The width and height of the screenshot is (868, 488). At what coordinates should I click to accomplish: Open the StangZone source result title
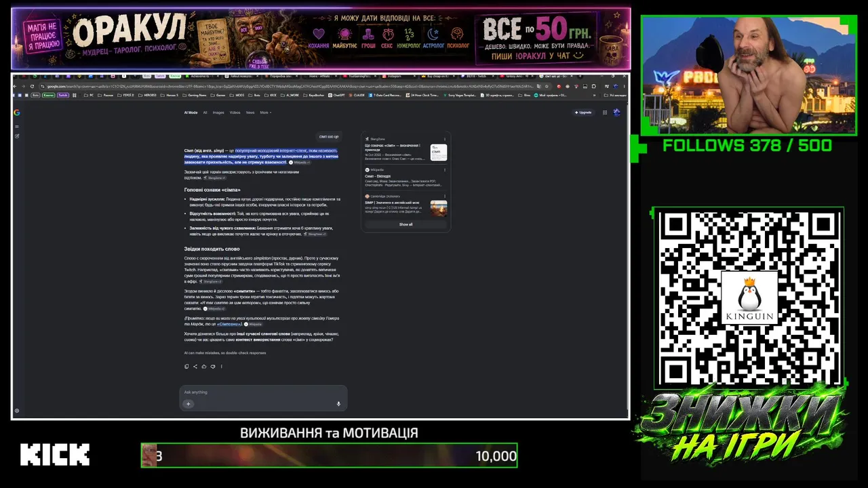coord(393,148)
